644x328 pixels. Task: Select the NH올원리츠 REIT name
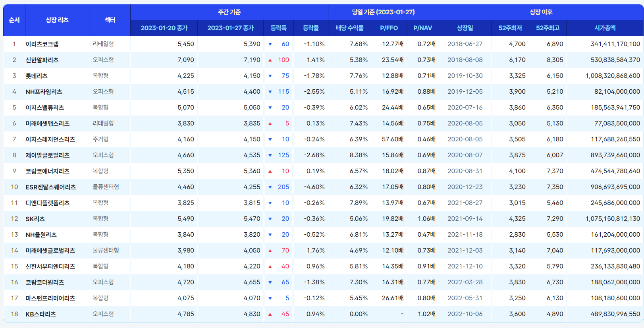point(41,235)
